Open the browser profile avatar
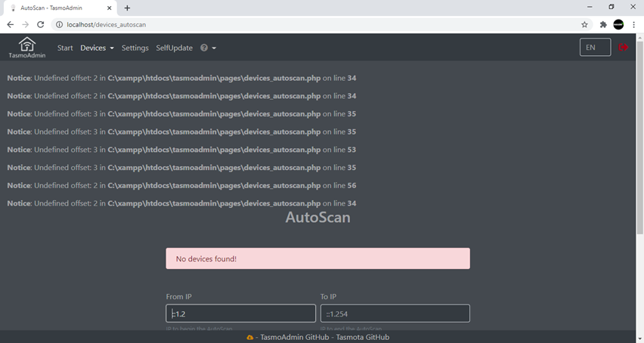Screen dimensions: 644x343 pyautogui.click(x=618, y=25)
